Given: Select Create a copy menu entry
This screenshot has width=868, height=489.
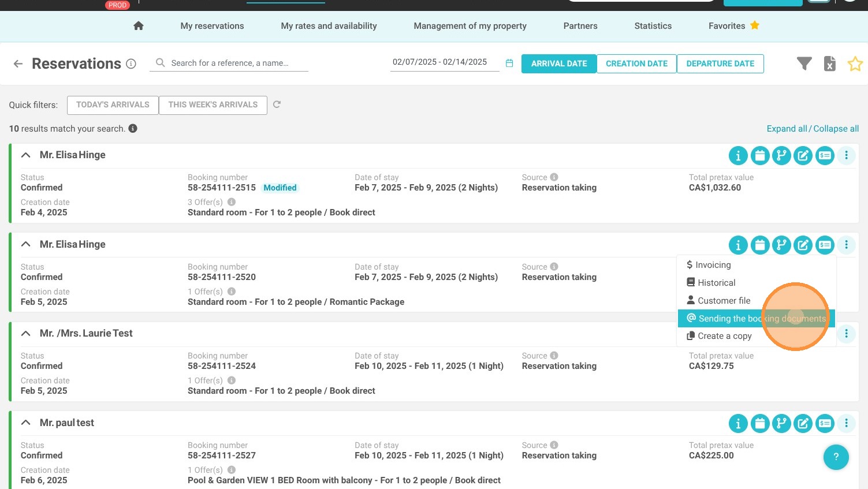Looking at the screenshot, I should (x=757, y=336).
